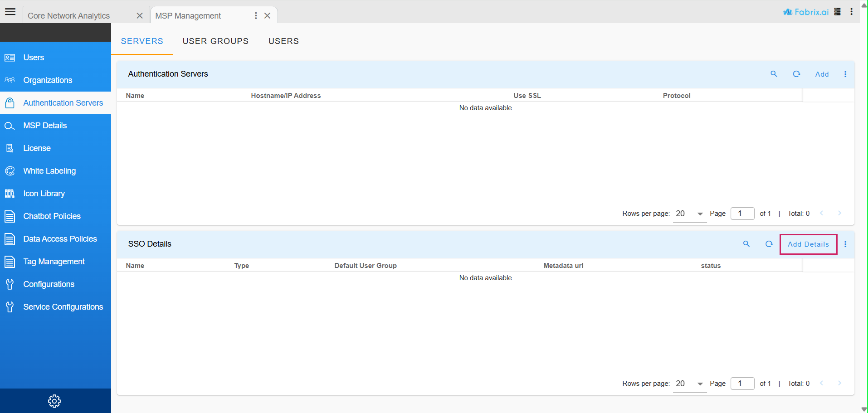868x413 pixels.
Task: Toggle the hamburger navigation menu
Action: click(10, 12)
